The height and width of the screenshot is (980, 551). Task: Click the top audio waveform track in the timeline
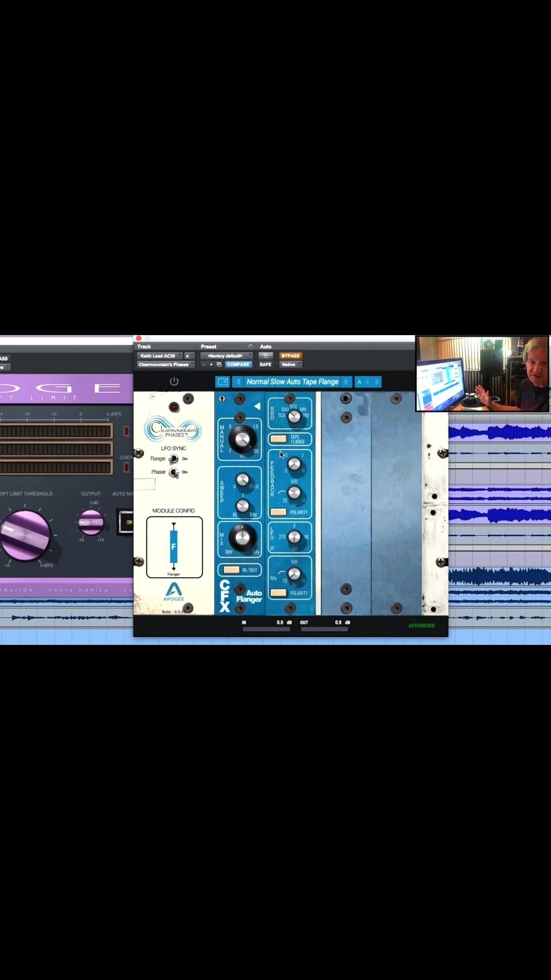click(500, 432)
